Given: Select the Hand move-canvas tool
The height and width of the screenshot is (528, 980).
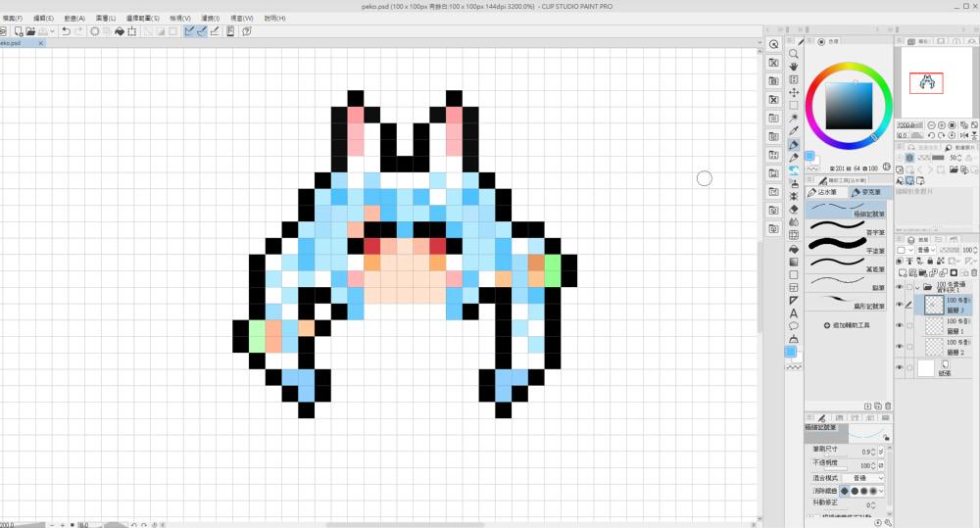Looking at the screenshot, I should click(794, 67).
